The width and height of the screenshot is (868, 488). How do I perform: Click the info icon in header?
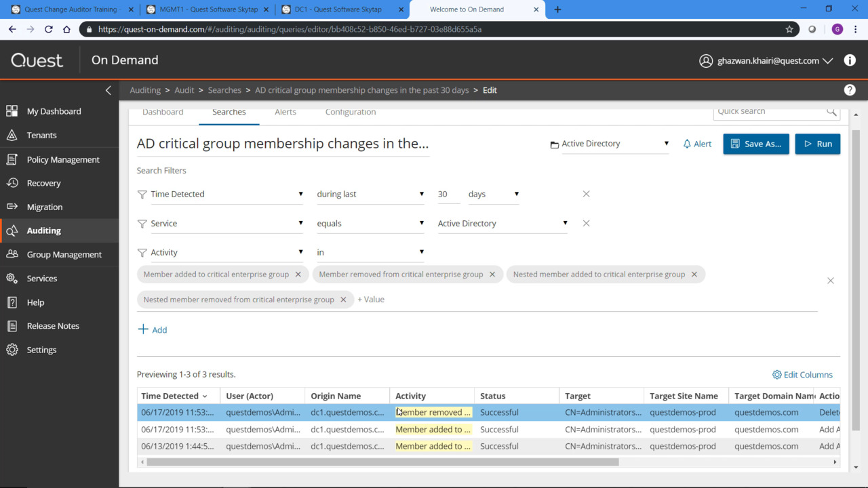[x=850, y=60]
